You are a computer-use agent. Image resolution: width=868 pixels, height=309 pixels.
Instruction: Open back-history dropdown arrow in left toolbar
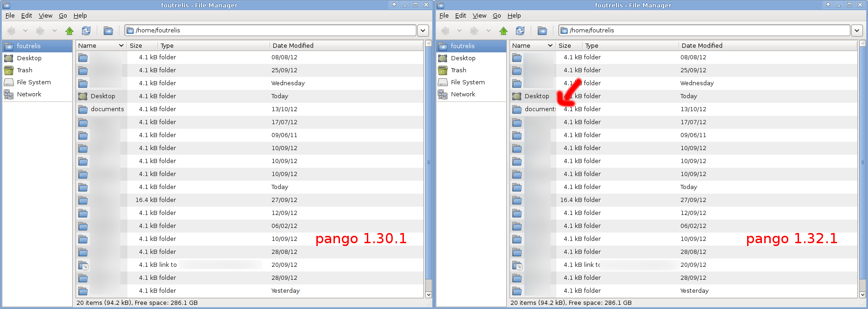[x=25, y=31]
